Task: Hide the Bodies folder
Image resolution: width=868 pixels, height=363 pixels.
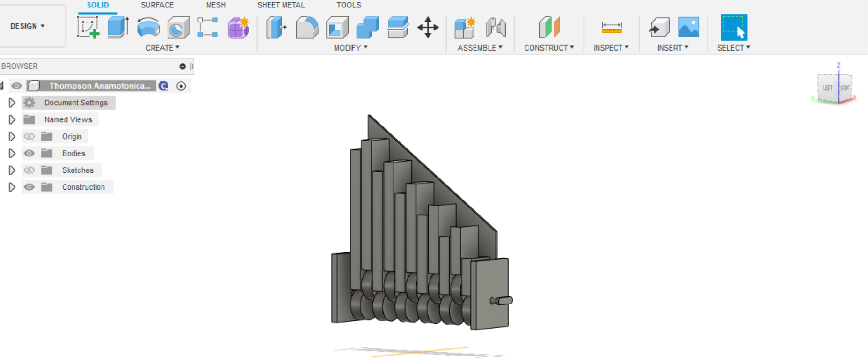Action: coord(29,153)
